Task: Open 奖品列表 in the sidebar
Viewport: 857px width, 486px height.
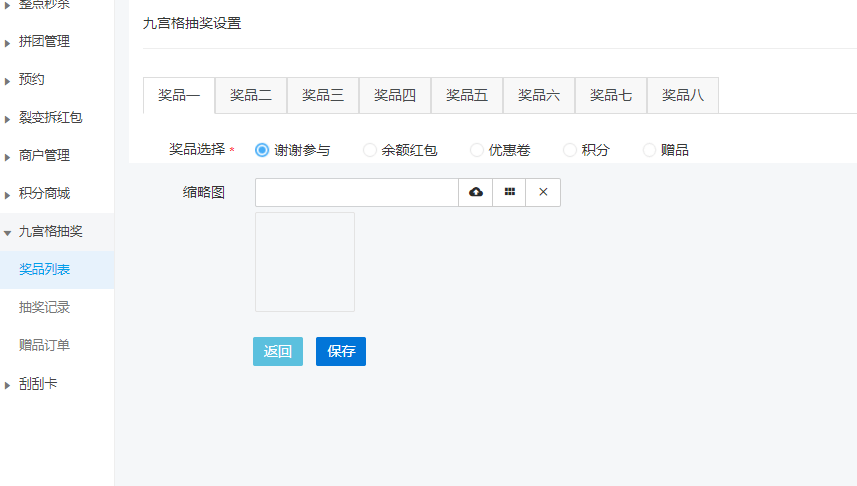Action: click(57, 270)
